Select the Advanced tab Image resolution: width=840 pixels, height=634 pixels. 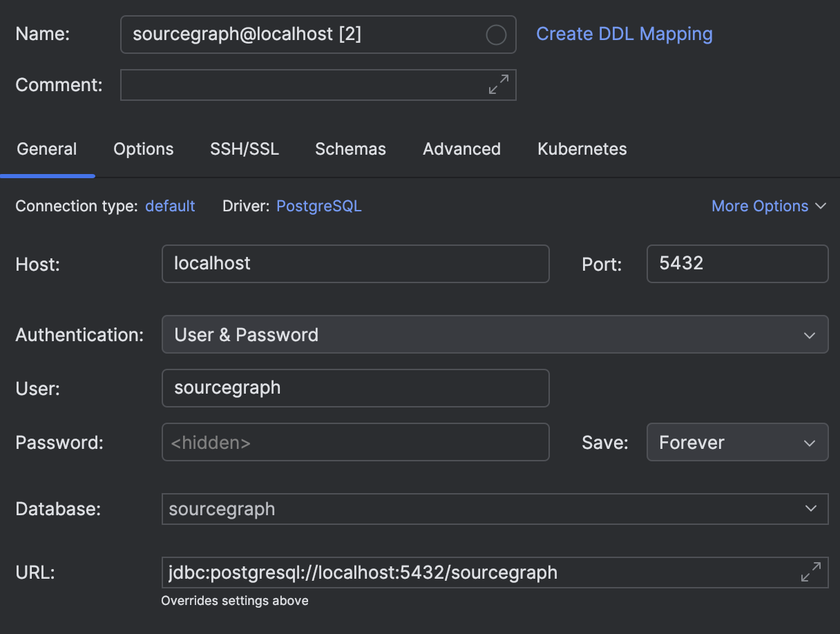coord(461,149)
